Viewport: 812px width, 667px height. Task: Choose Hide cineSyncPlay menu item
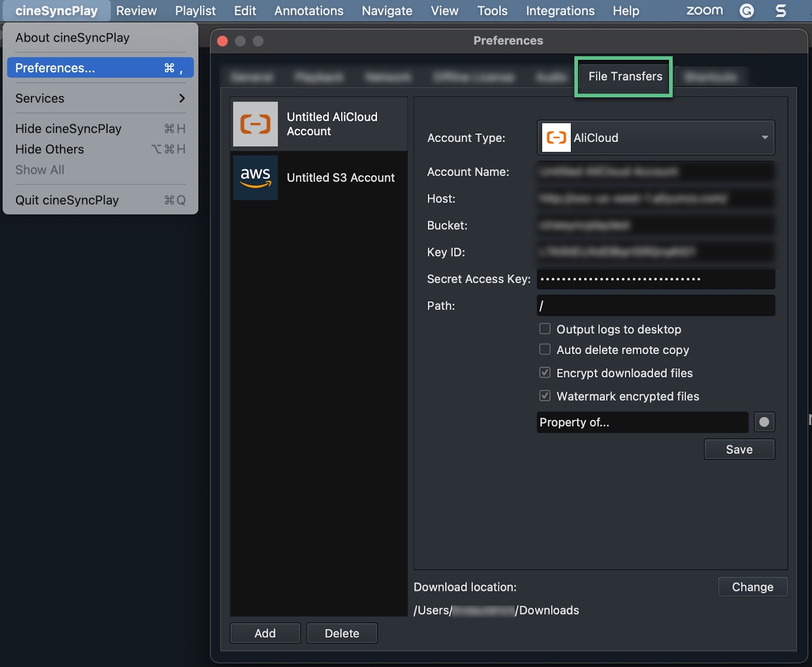click(x=100, y=129)
